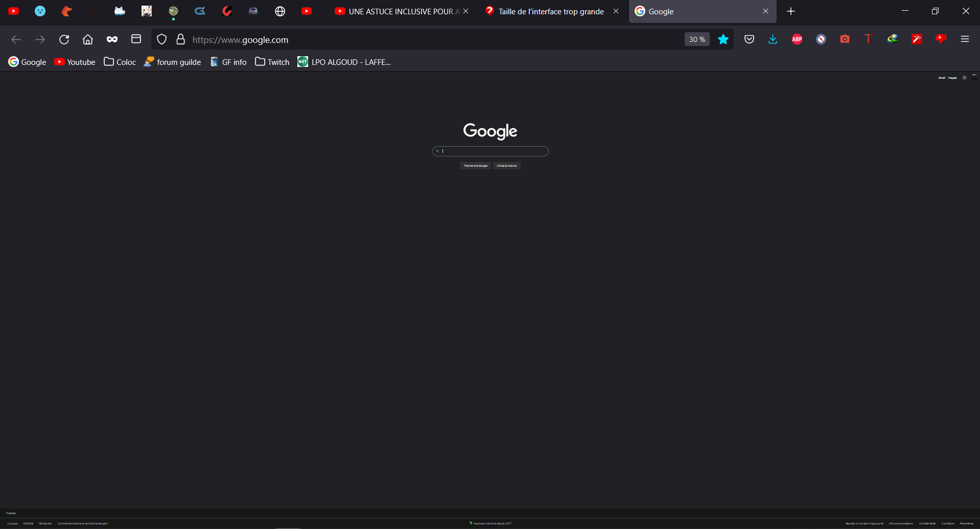Switch to 'Taille de l'interface trop grande' tab
This screenshot has width=980, height=529.
pyautogui.click(x=545, y=11)
